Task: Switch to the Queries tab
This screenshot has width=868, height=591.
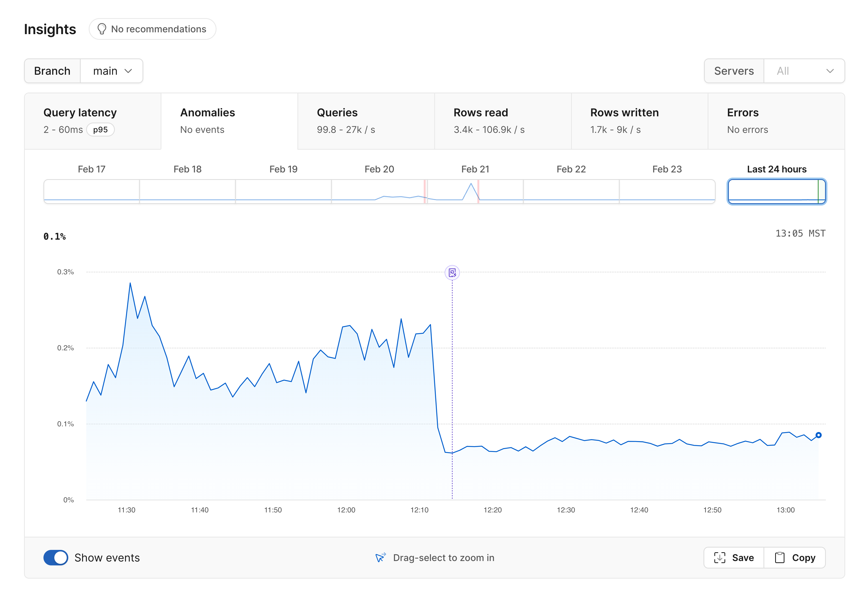Action: (x=366, y=121)
